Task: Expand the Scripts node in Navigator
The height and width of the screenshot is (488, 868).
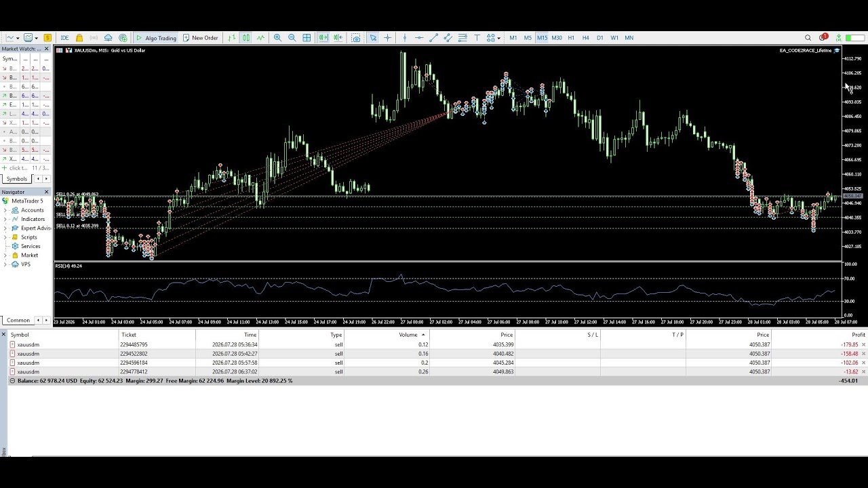Action: point(5,237)
